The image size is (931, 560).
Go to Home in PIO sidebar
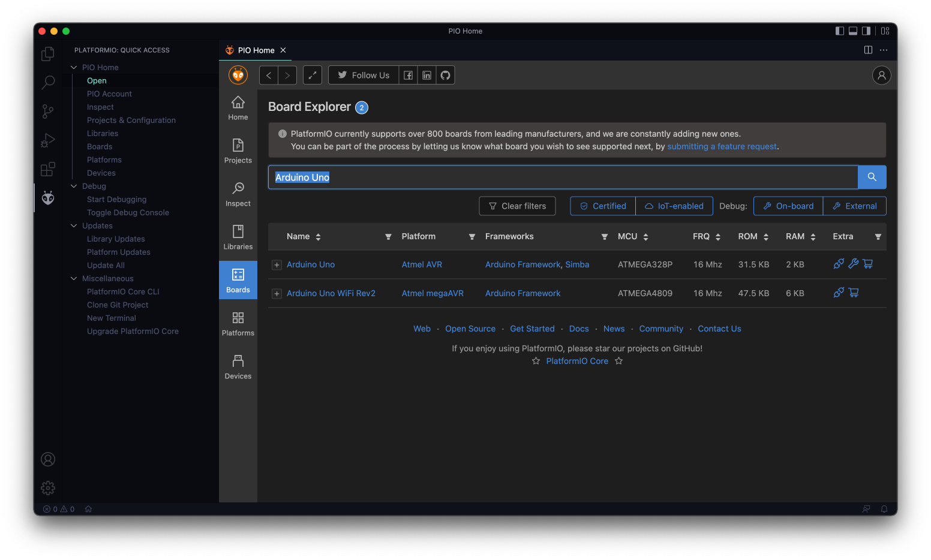(238, 109)
